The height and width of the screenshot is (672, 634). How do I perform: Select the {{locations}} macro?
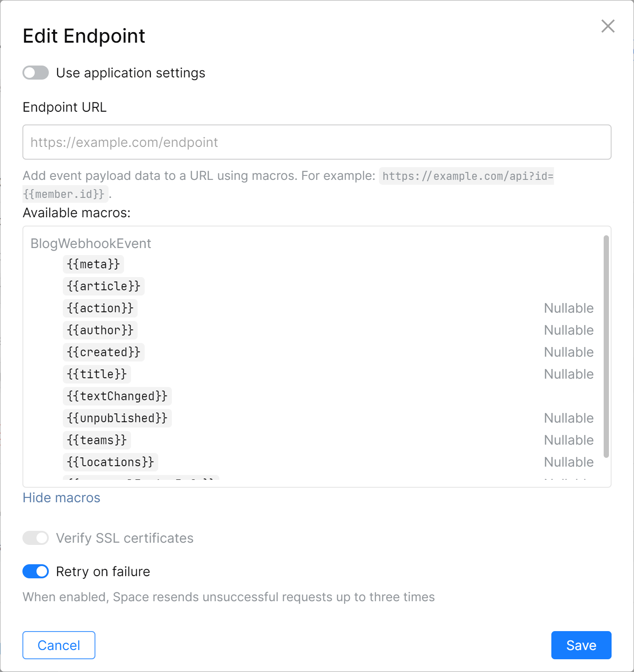[110, 462]
